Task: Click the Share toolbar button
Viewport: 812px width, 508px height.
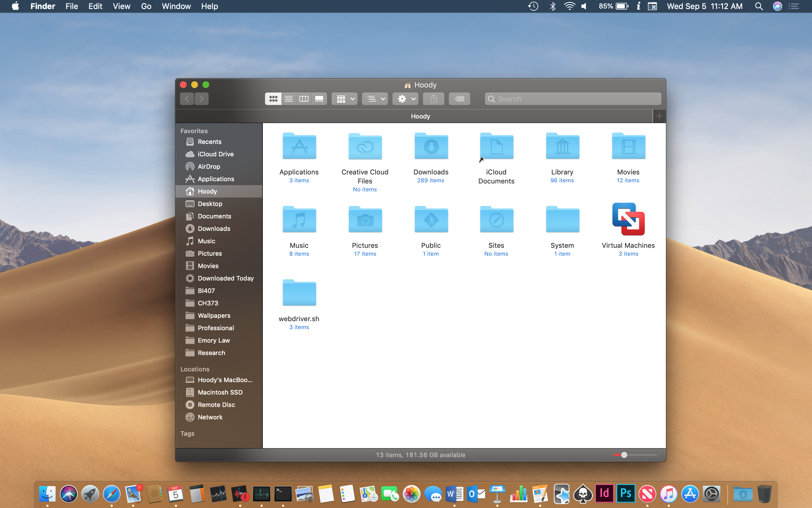Action: coord(434,99)
